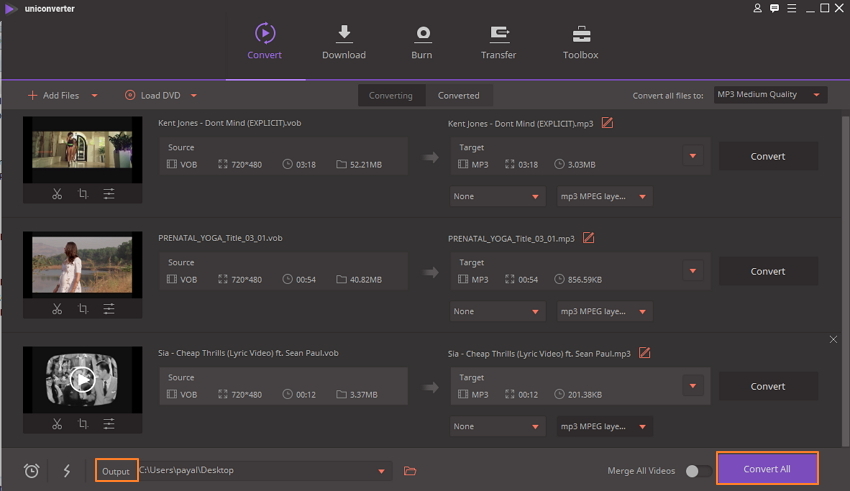
Task: Expand the Load DVD dropdown arrow
Action: (x=194, y=96)
